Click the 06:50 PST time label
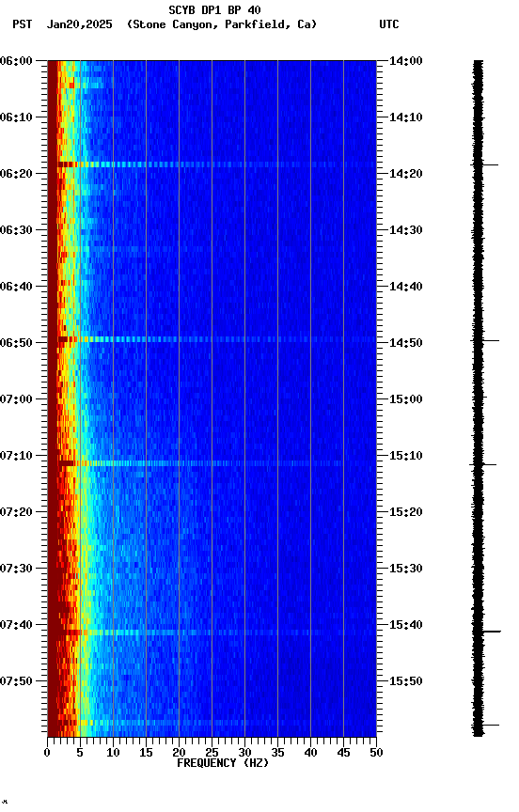Screen dimensions: 519x812 (x=16, y=343)
